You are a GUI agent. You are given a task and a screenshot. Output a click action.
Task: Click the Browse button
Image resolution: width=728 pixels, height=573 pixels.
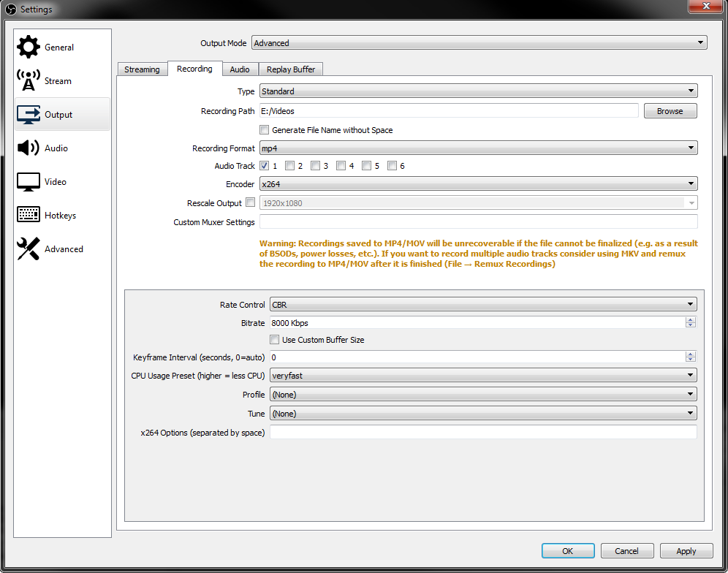point(670,111)
